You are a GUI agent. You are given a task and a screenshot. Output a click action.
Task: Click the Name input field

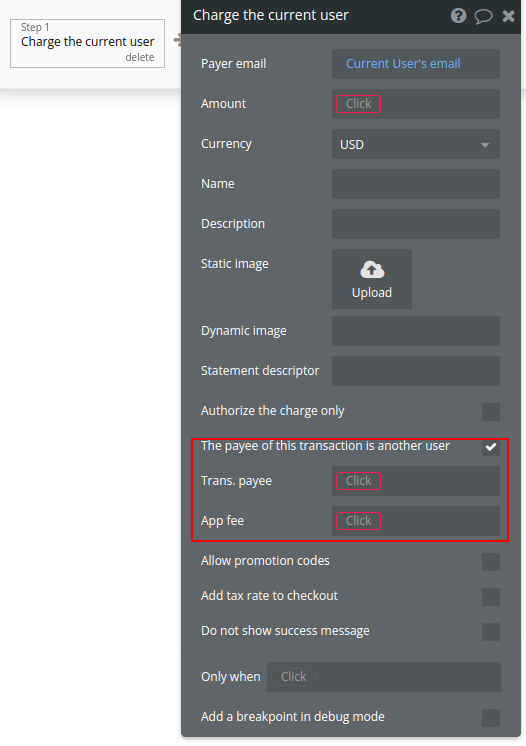coord(416,184)
